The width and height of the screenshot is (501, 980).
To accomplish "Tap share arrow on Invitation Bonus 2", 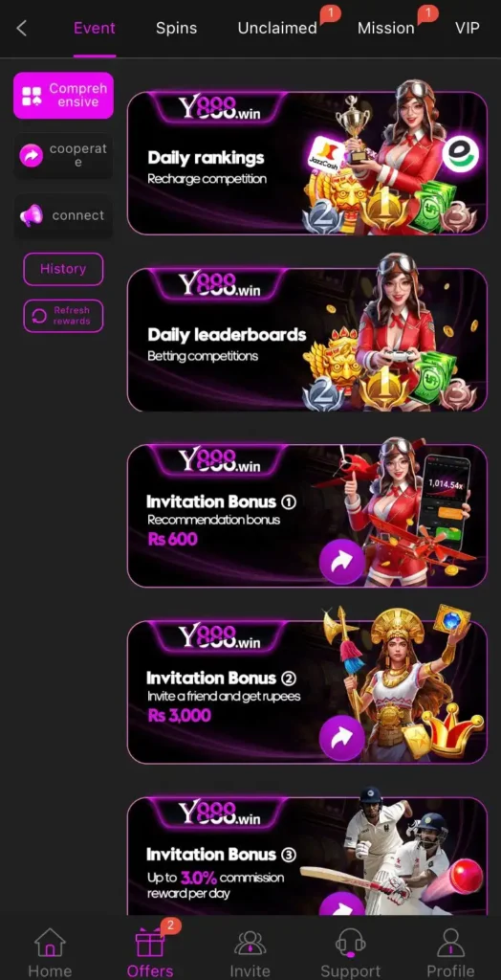I will click(341, 738).
